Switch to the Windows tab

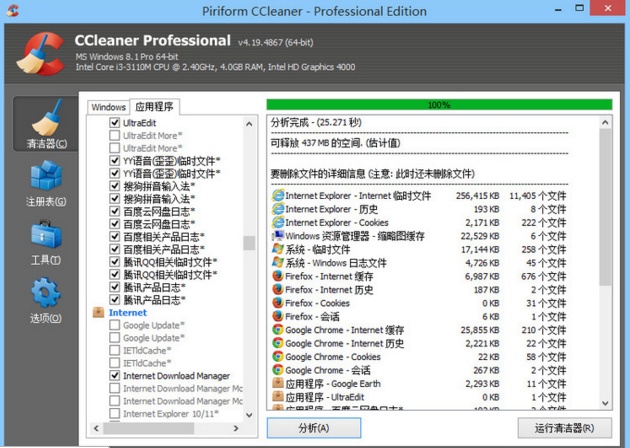(x=108, y=107)
